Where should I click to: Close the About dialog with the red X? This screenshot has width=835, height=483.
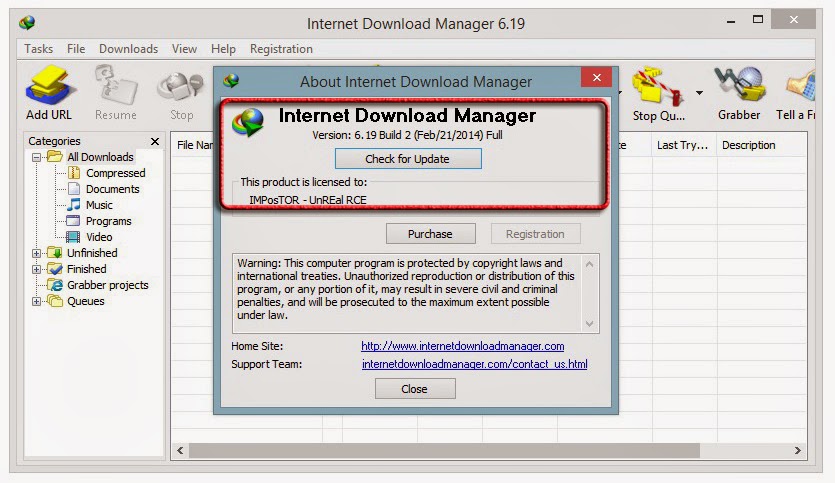(596, 78)
